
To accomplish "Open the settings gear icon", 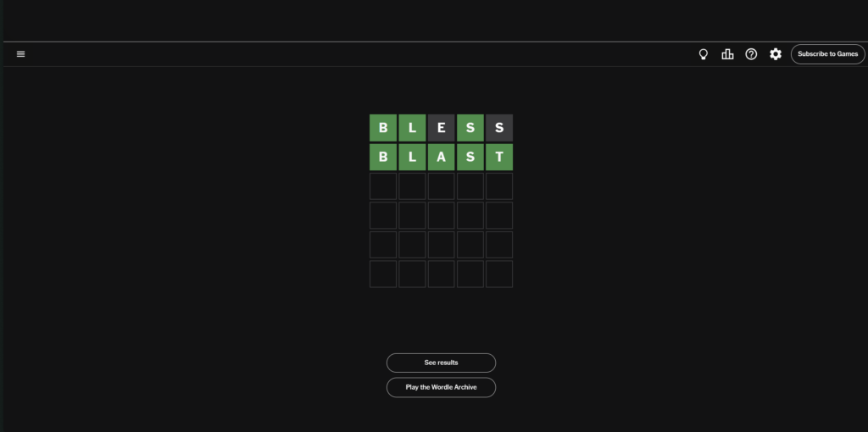I will [775, 54].
